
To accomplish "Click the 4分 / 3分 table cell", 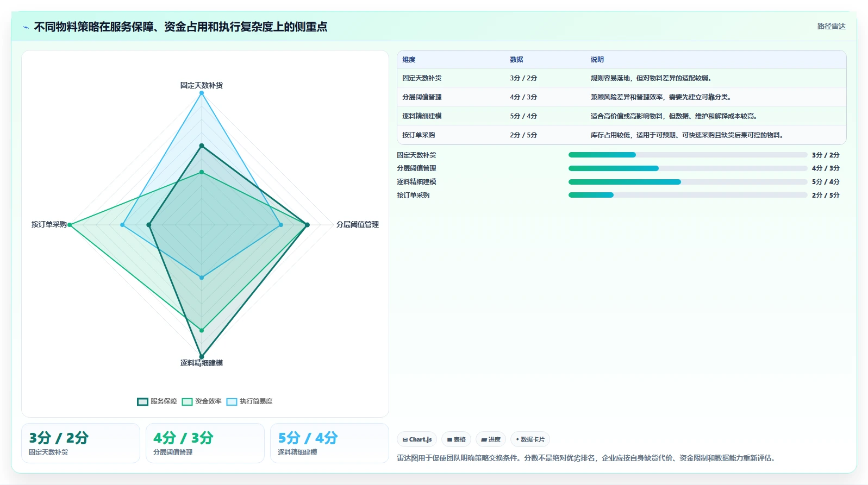I will [523, 97].
